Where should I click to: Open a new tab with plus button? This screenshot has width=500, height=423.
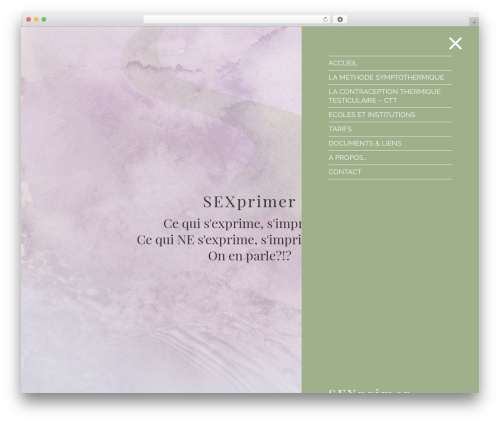tap(474, 22)
